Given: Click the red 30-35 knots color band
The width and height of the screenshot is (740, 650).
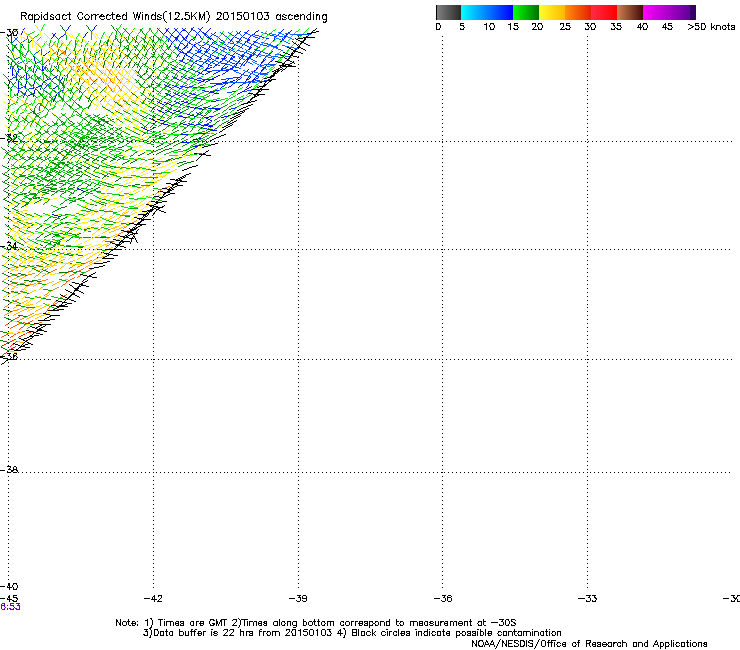Looking at the screenshot, I should pyautogui.click(x=604, y=12).
